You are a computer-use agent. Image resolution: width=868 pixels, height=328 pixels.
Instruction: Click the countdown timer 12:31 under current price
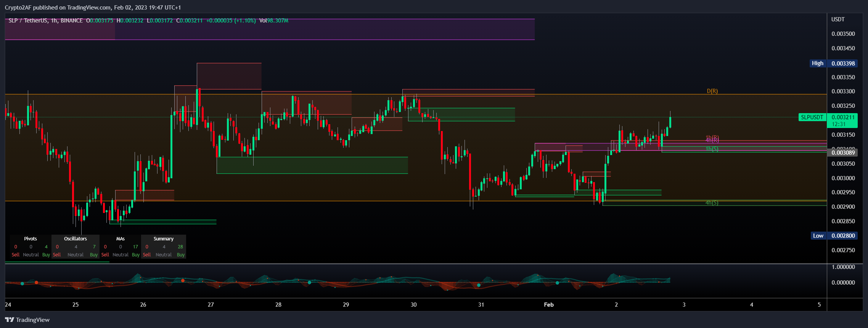(x=839, y=124)
